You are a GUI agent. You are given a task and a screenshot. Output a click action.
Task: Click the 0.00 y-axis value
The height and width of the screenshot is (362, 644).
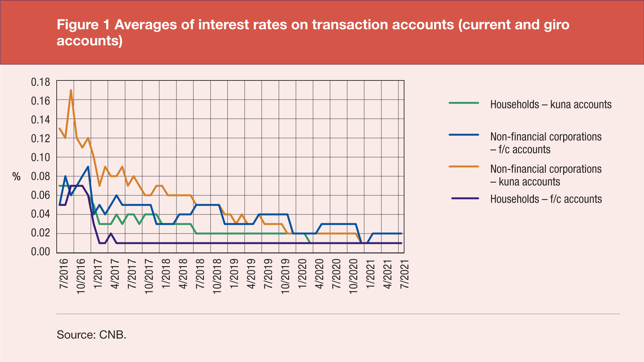coord(40,252)
